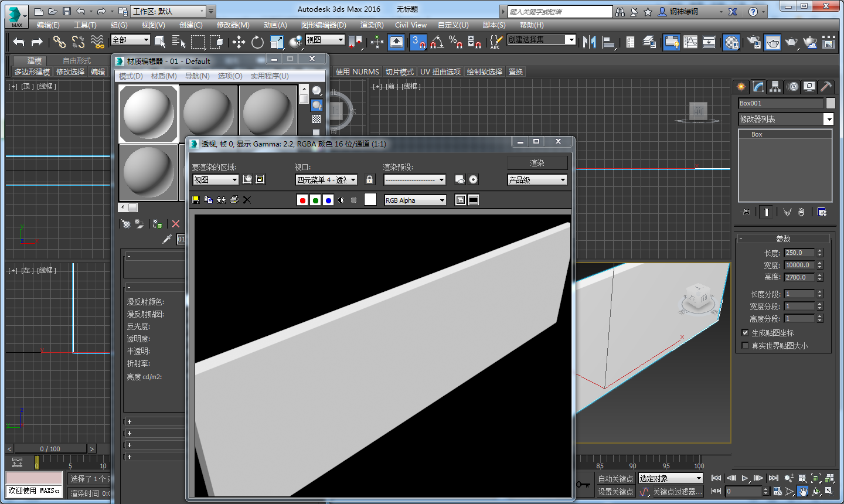
Task: Open the 产品级 render mode dropdown
Action: tap(537, 180)
